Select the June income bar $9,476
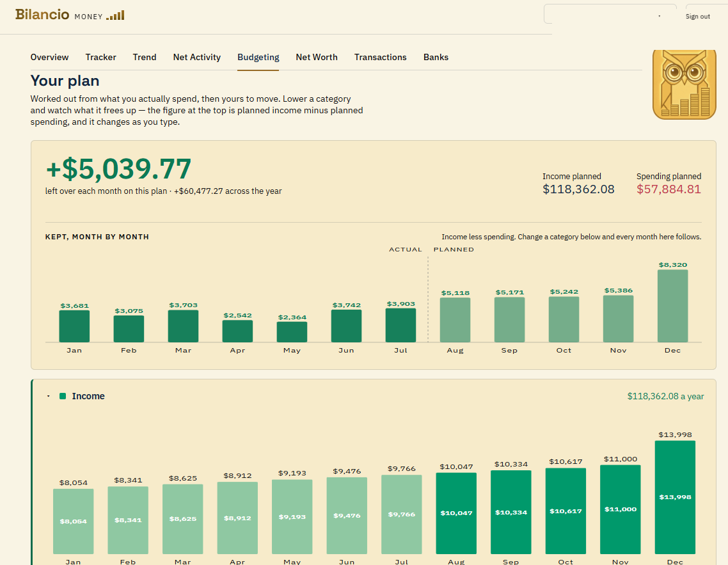Viewport: 728px width, 565px height. point(347,515)
